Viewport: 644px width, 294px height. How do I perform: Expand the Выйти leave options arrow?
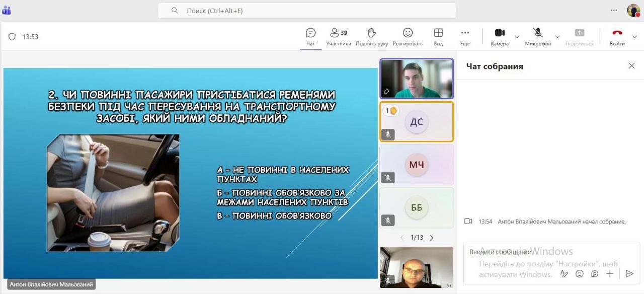(634, 37)
